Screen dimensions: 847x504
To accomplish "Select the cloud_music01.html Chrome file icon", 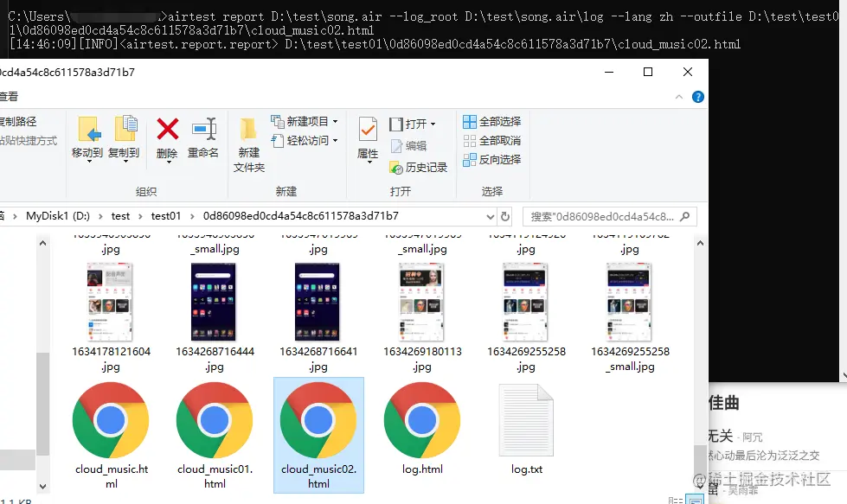I will tap(215, 420).
